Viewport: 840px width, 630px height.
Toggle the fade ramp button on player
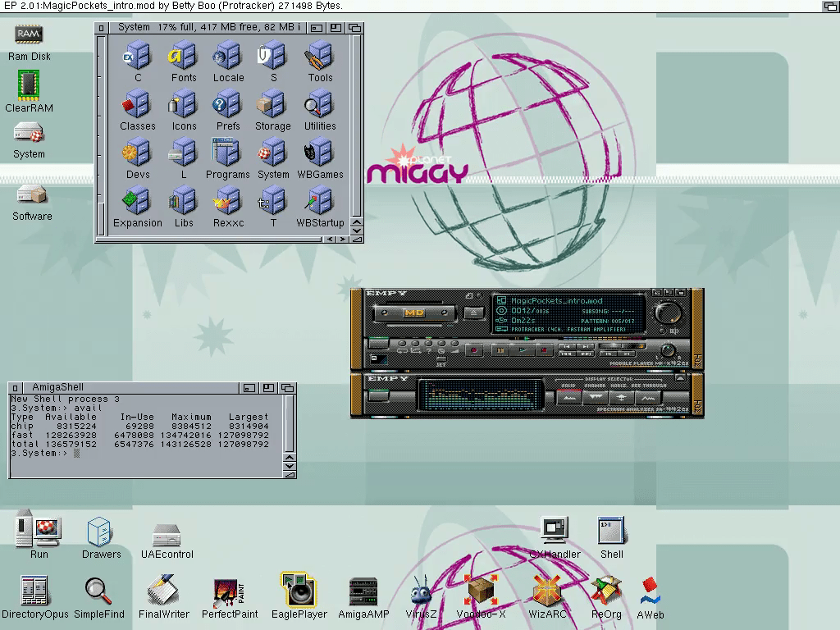454,344
